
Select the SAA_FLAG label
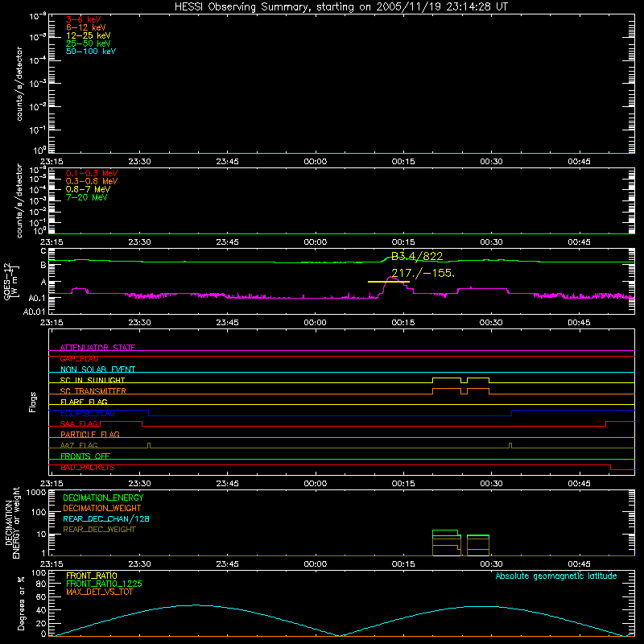[79, 423]
